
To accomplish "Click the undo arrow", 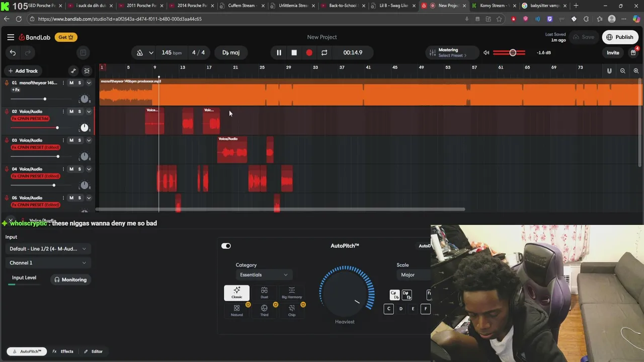I will (x=13, y=53).
